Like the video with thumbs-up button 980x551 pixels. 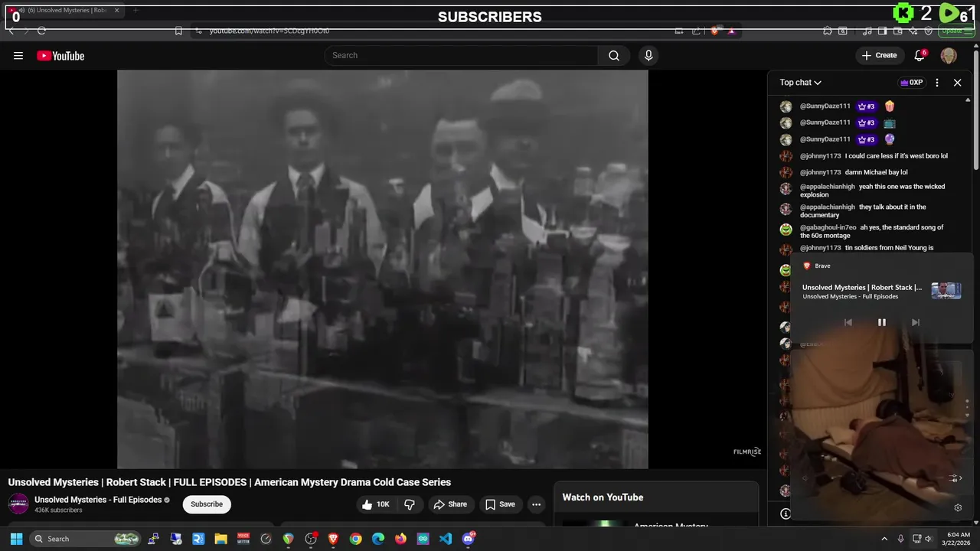(376, 504)
